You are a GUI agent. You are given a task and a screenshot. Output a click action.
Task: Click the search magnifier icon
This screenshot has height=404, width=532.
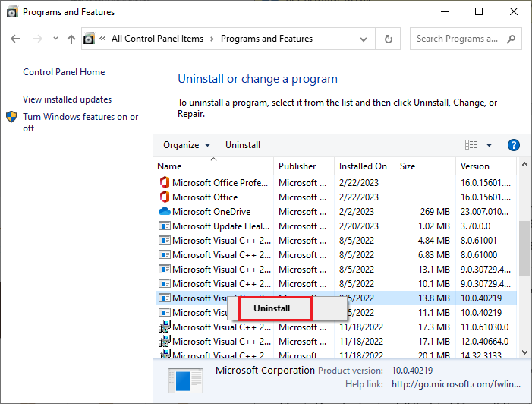pos(511,39)
